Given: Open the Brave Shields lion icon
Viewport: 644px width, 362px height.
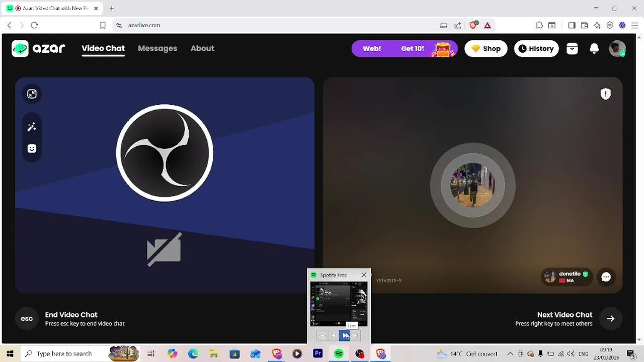Looking at the screenshot, I should 473,25.
